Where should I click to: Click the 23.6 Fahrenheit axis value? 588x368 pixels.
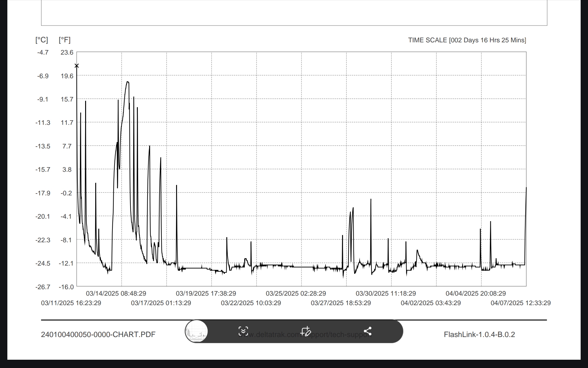pos(67,52)
